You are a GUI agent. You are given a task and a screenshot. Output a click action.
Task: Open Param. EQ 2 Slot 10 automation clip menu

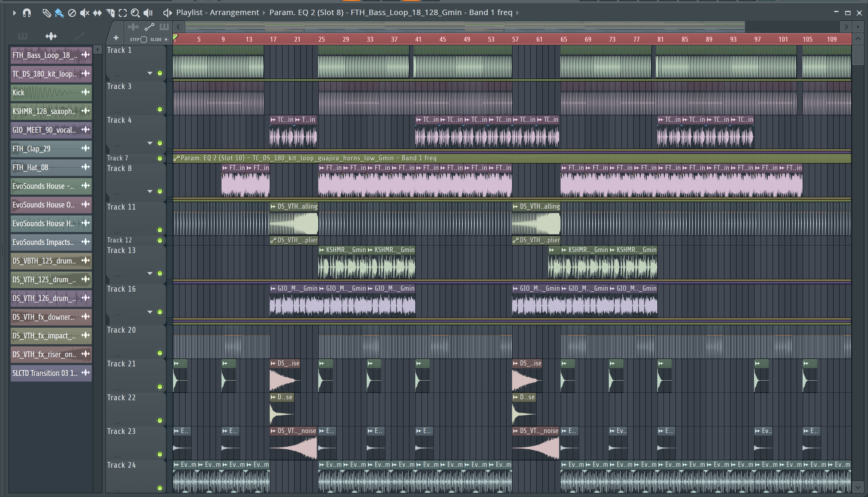point(176,158)
